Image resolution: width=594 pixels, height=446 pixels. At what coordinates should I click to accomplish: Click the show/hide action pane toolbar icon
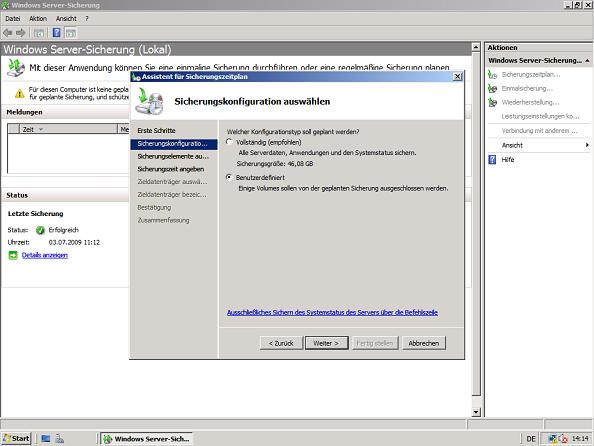71,33
